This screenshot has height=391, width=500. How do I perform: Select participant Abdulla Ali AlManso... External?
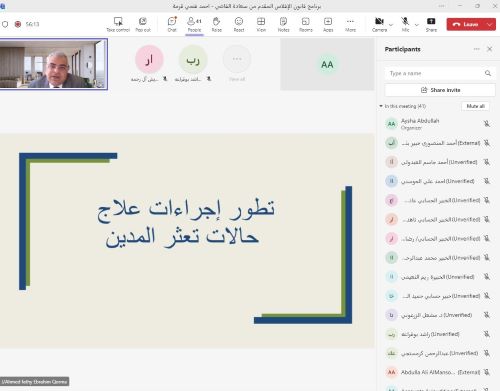438,372
